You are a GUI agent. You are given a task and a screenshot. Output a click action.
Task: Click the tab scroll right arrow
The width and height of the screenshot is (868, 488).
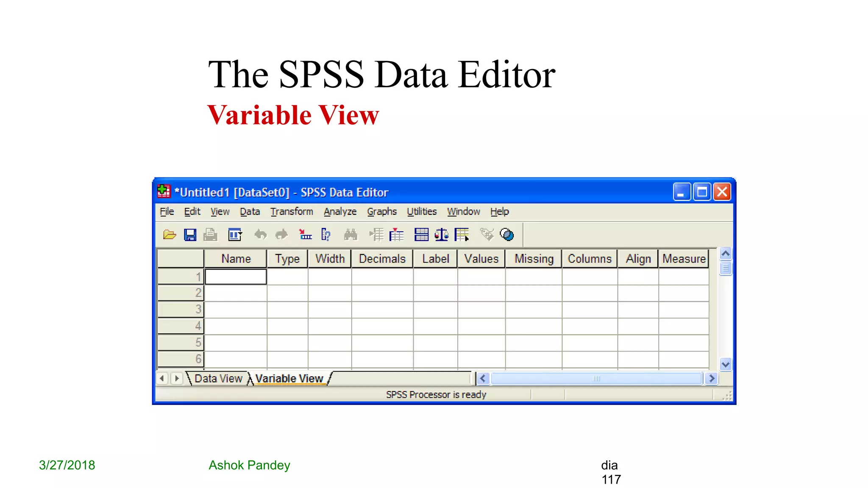pyautogui.click(x=177, y=378)
